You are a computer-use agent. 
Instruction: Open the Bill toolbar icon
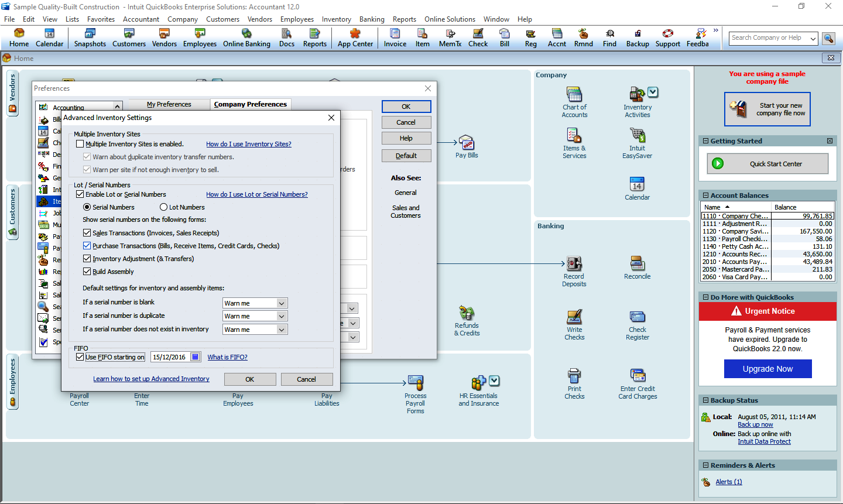point(505,38)
